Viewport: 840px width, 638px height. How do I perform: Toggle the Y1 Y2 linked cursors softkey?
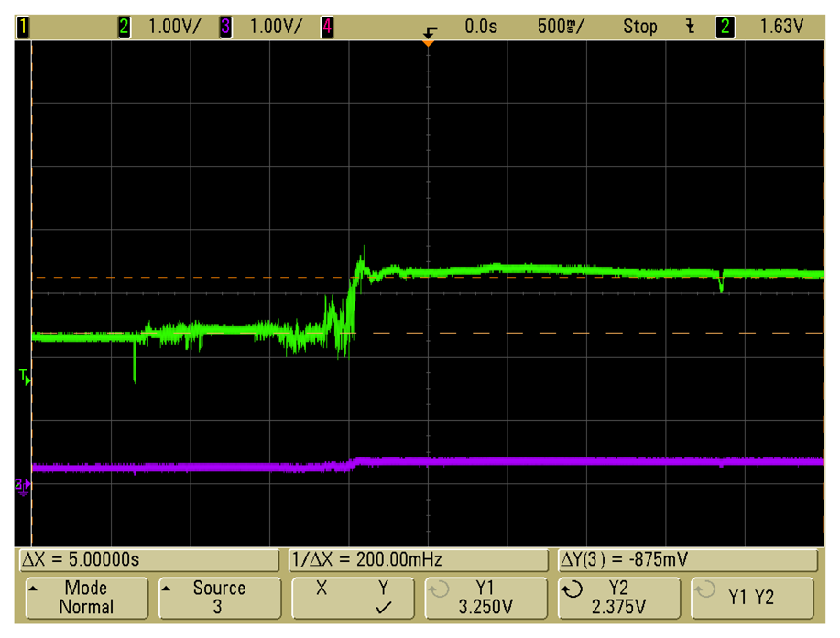pos(751,598)
